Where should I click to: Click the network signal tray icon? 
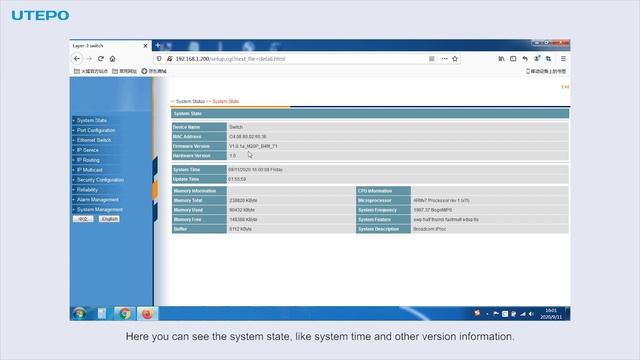click(523, 314)
